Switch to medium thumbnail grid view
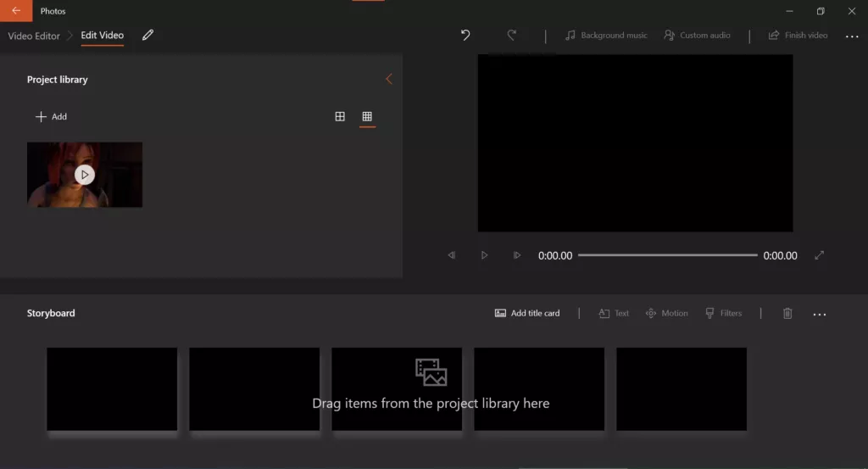The height and width of the screenshot is (469, 868). (x=340, y=117)
